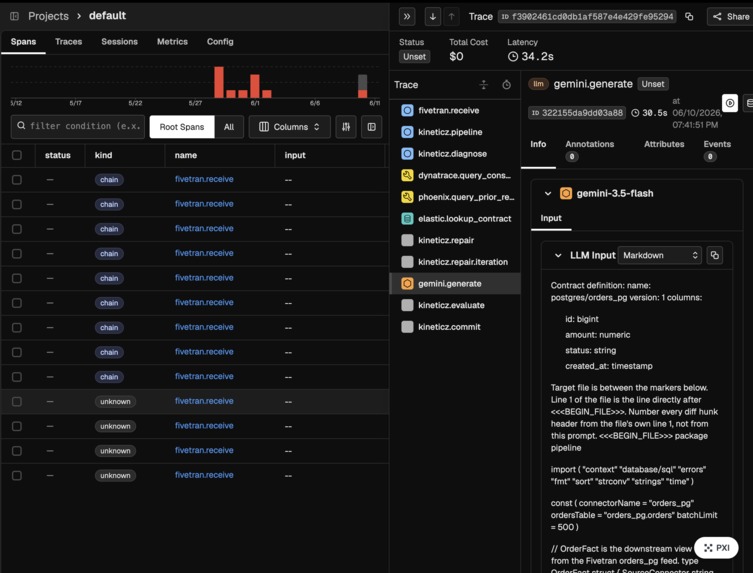Check the fourth chain row checkbox

17,254
